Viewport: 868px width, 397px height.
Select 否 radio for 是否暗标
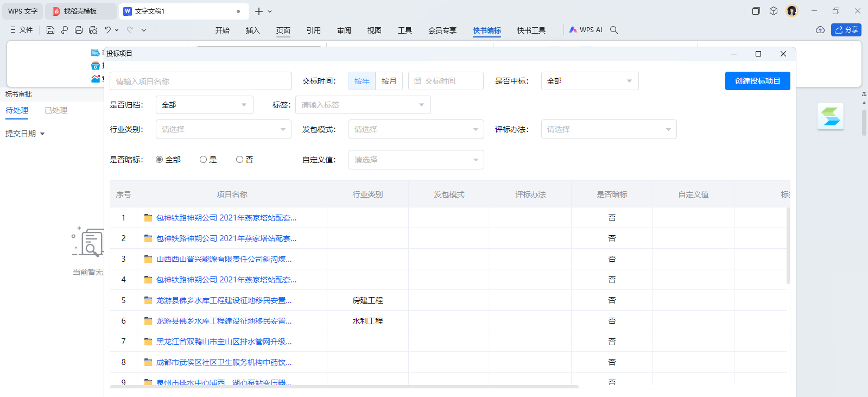(239, 160)
